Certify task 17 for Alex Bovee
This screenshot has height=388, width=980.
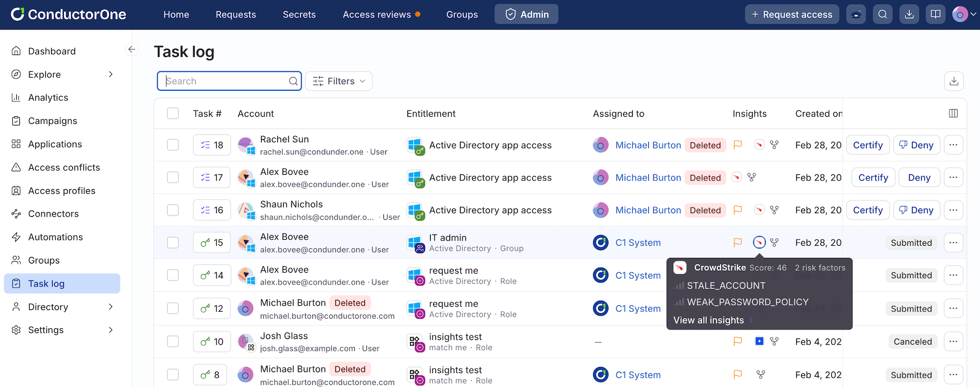tap(873, 177)
